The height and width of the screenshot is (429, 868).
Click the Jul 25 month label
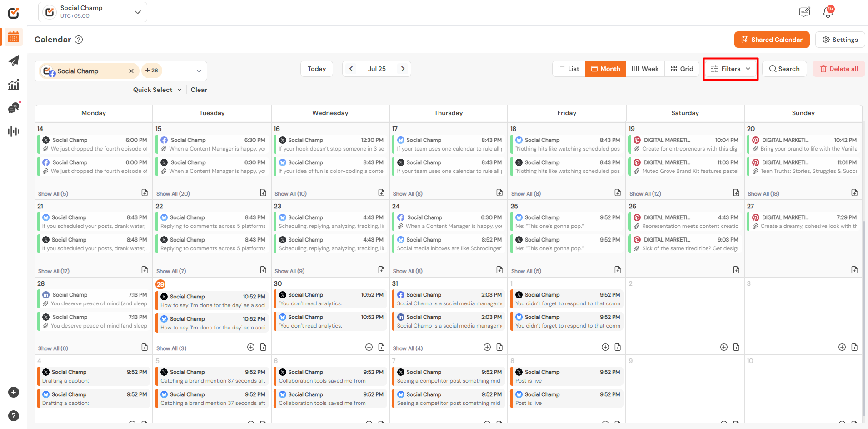pos(377,69)
